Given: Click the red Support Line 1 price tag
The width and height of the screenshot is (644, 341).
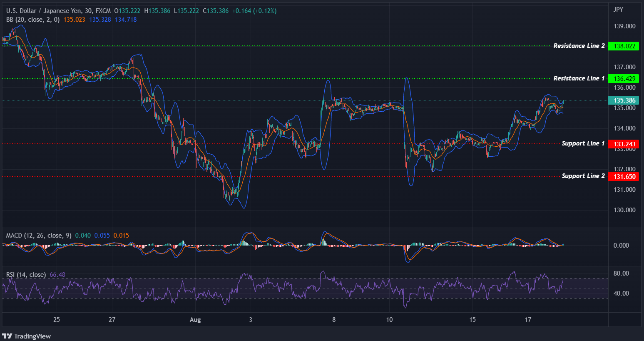Looking at the screenshot, I should [x=624, y=143].
